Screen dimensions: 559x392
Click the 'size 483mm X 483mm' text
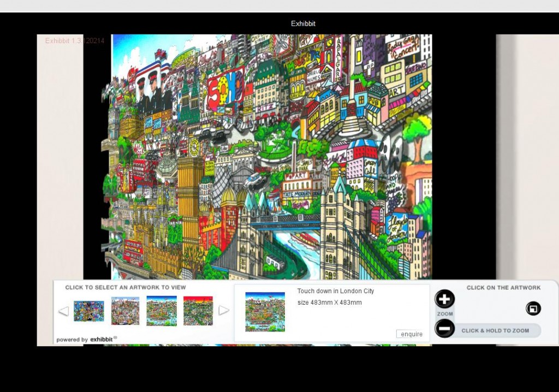(x=329, y=302)
